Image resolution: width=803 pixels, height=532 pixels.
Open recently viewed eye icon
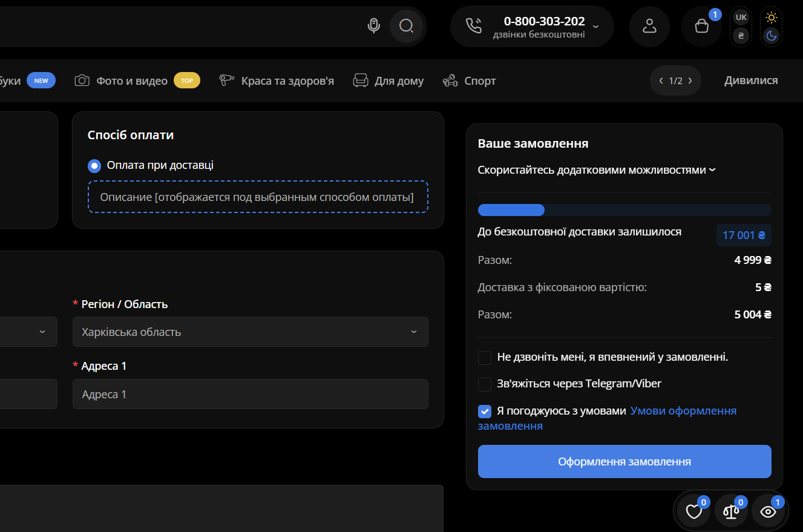click(x=769, y=511)
